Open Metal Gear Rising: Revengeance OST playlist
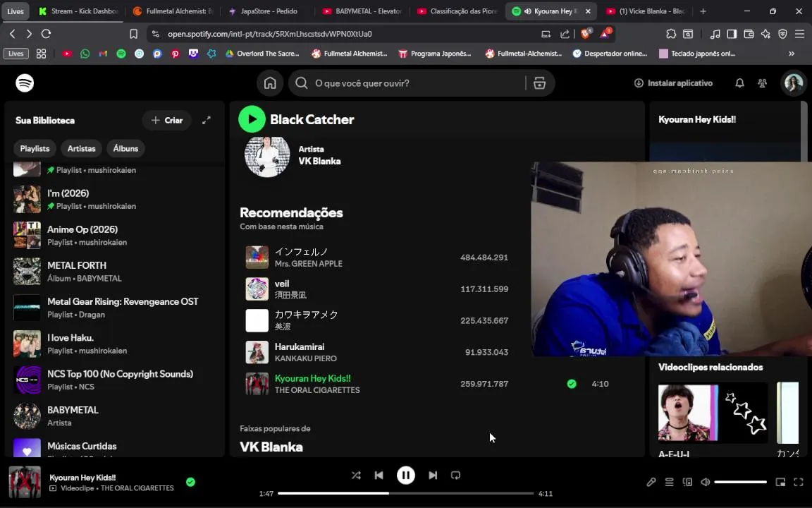 pyautogui.click(x=115, y=308)
